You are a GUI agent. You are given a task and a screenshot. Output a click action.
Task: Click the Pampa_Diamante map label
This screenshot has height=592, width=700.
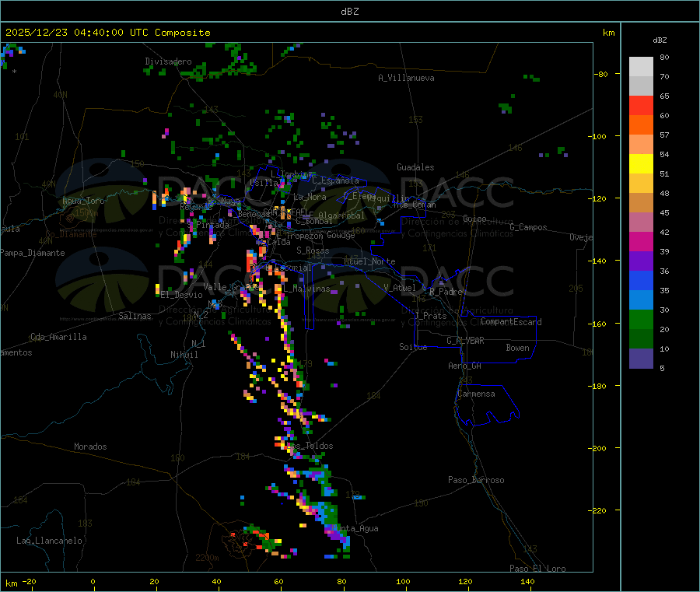33,253
